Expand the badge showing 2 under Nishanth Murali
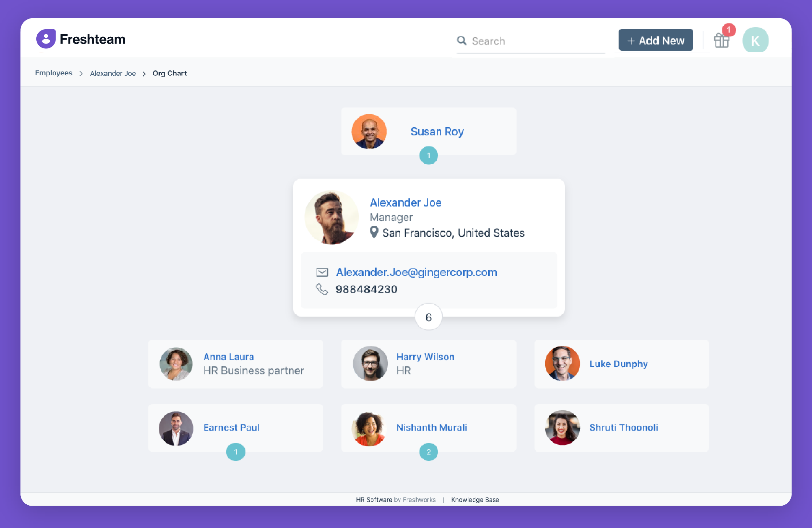Screen dimensions: 812x528 pos(429,452)
